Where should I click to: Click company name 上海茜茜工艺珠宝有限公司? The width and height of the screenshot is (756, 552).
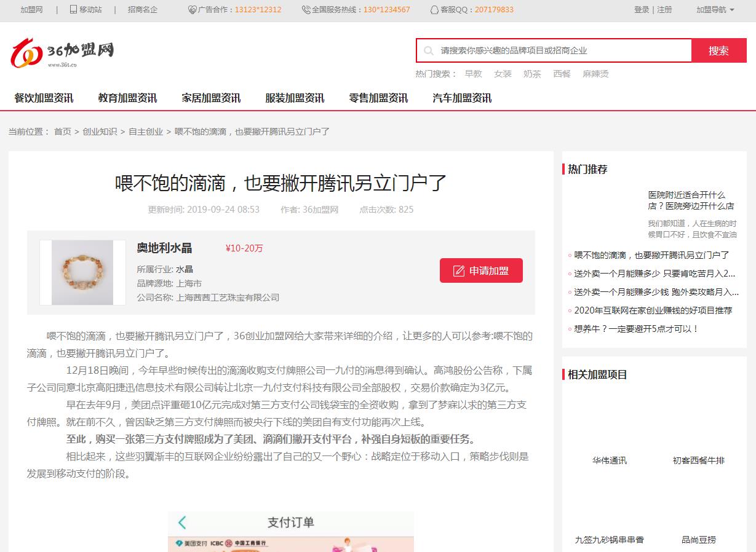click(x=228, y=298)
